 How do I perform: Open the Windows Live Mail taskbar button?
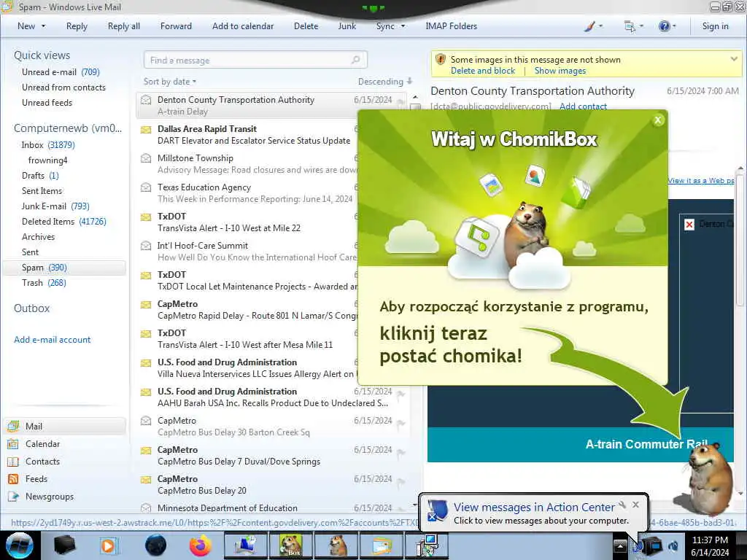tap(380, 545)
